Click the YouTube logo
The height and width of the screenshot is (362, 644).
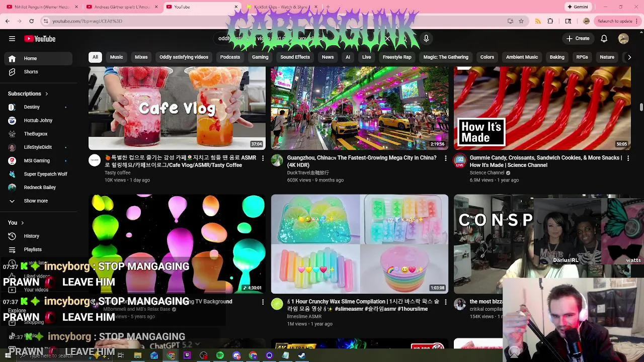coord(40,39)
